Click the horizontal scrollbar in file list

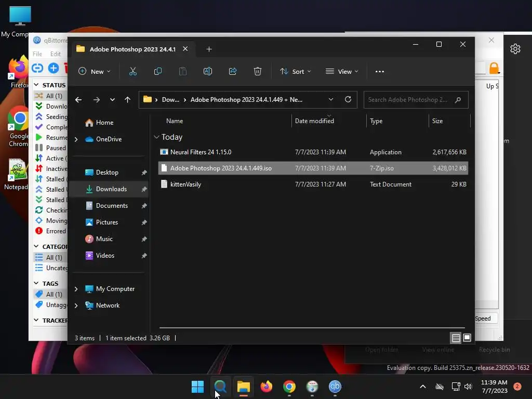click(312, 328)
